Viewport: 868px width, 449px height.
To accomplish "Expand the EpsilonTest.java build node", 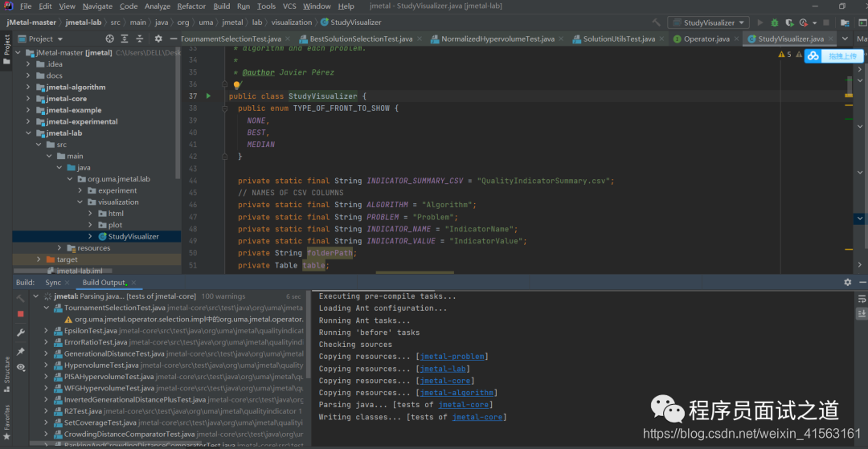I will 47,331.
